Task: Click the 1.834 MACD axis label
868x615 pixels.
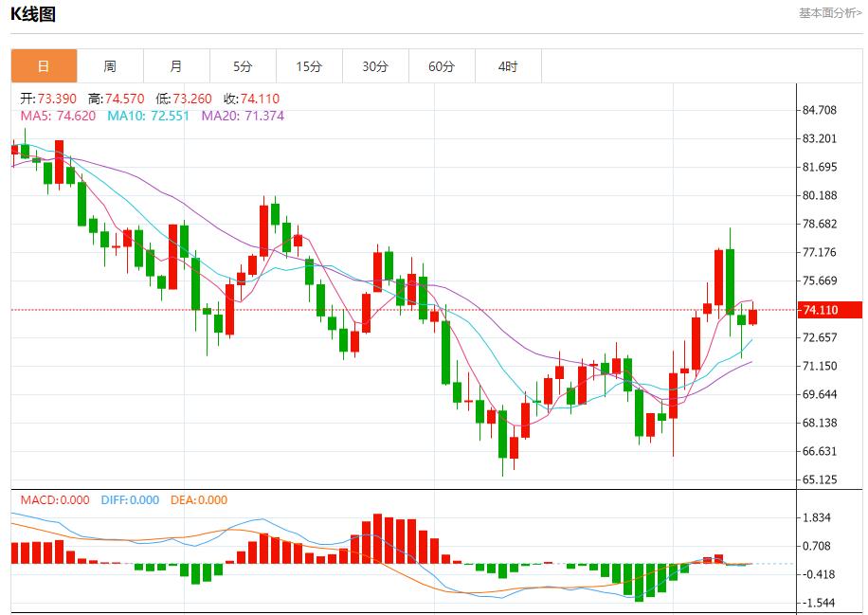Action: pyautogui.click(x=817, y=517)
